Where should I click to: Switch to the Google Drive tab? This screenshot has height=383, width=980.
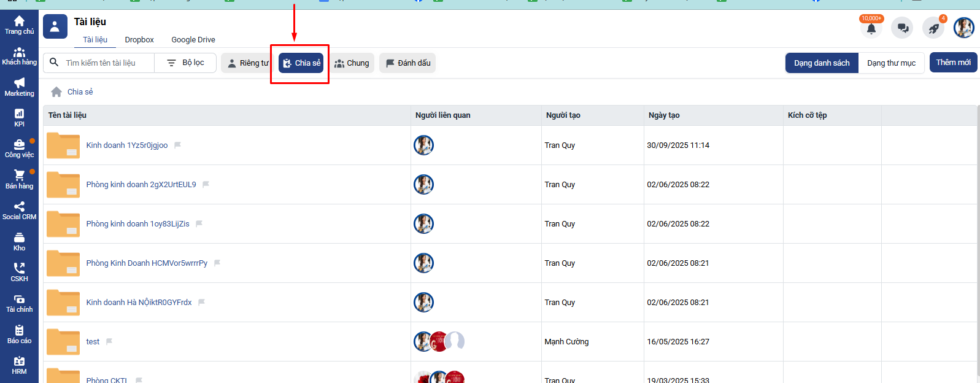tap(193, 40)
